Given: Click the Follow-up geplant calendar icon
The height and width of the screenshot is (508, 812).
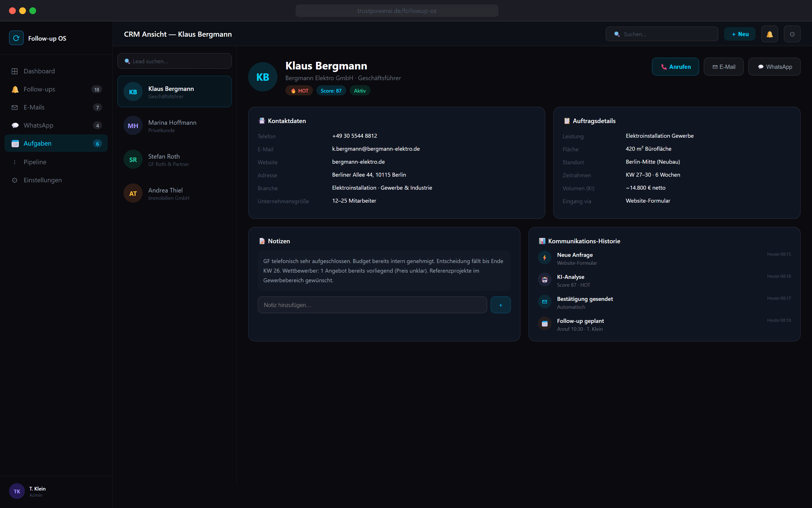Looking at the screenshot, I should (x=545, y=323).
